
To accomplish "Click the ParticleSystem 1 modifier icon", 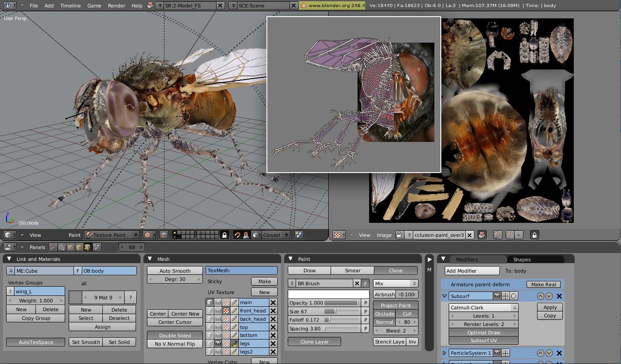I will (497, 353).
